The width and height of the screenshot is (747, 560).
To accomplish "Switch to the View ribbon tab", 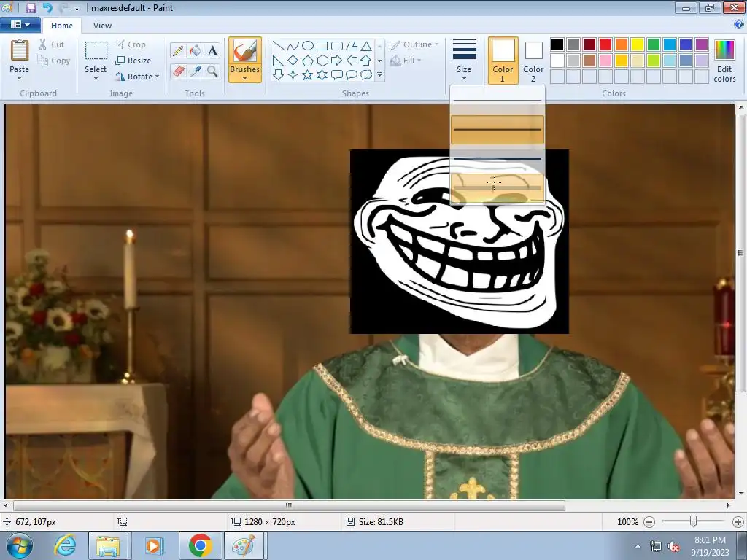I will tap(102, 26).
